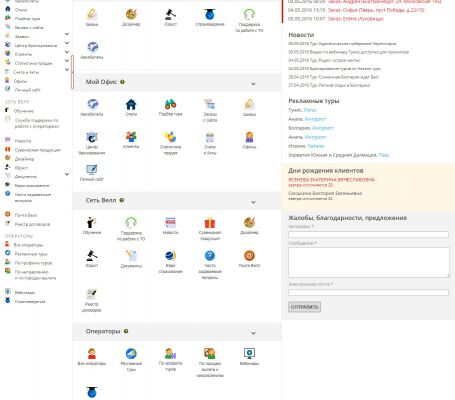Viewport: 455px width, 400px height.
Task: Open Заявки icon in Мой Офис section
Action: pyautogui.click(x=249, y=104)
